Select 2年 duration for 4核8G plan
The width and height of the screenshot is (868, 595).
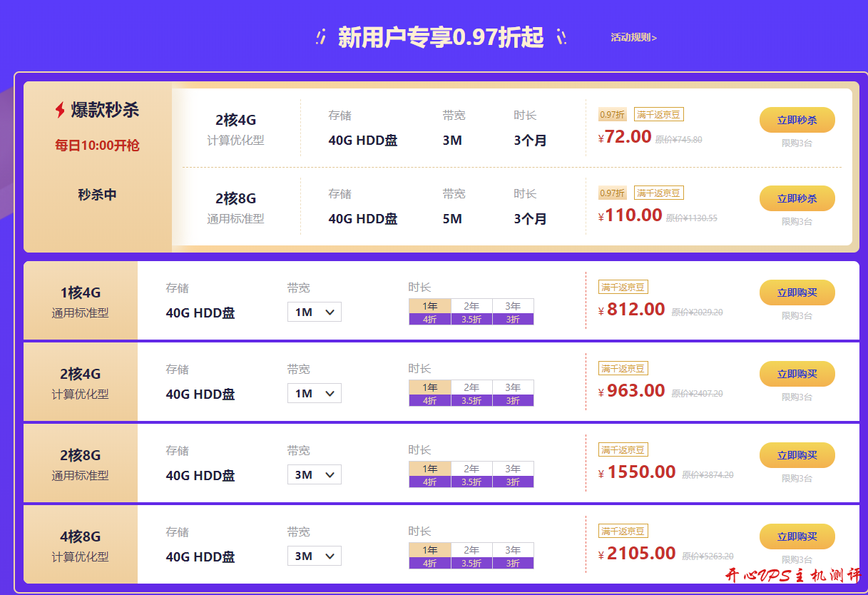(x=471, y=550)
